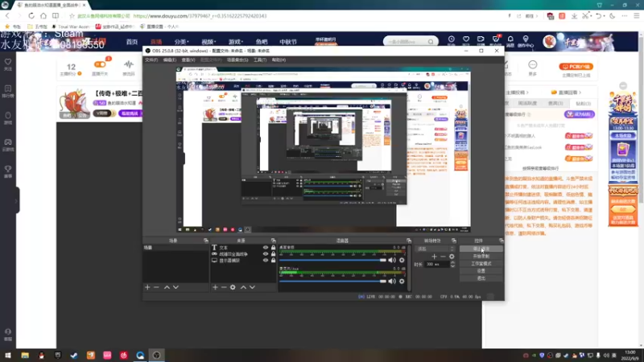Screen dimensions: 644x362
Task: Open transition properties gear icon
Action: click(x=452, y=257)
